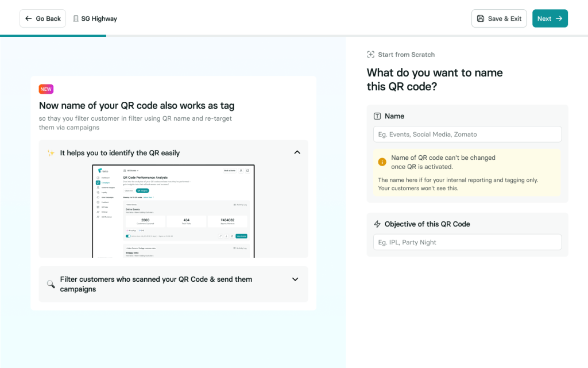Screen dimensions: 588x368
Task: Click the building icon beside SG Highway
Action: point(76,18)
